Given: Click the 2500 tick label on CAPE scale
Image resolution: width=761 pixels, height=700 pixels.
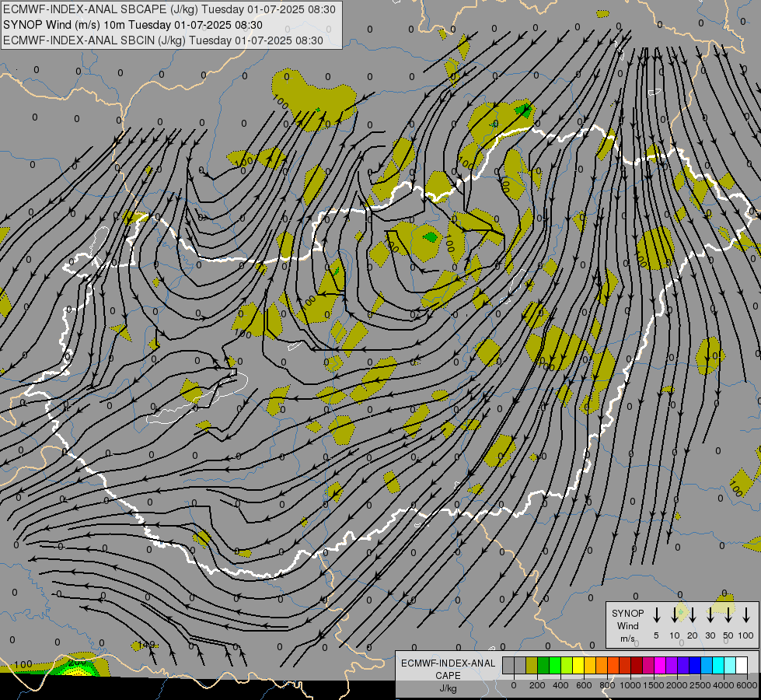Looking at the screenshot, I should [x=700, y=685].
